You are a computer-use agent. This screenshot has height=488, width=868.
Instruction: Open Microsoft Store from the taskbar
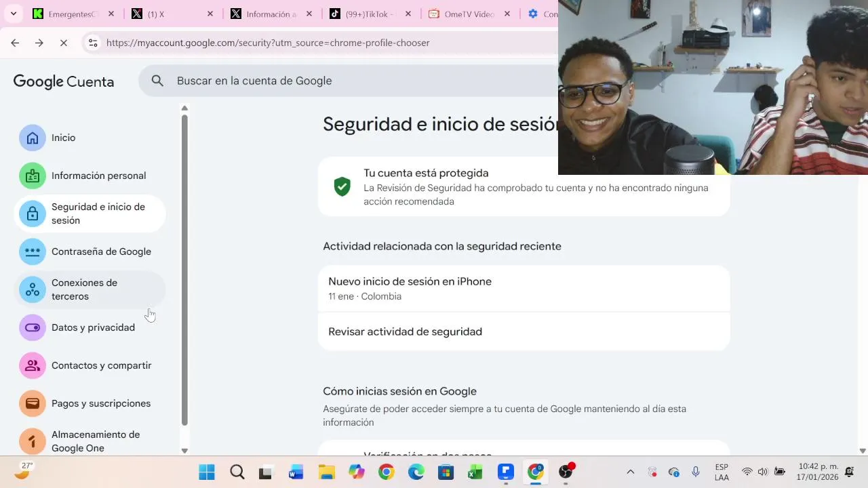pos(446,472)
